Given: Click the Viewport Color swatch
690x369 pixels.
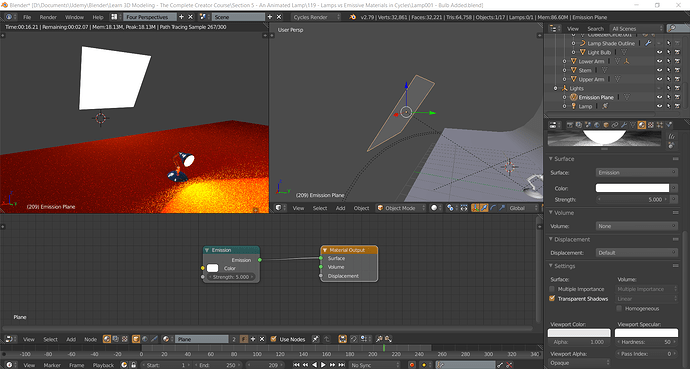Looking at the screenshot, I should click(x=579, y=333).
